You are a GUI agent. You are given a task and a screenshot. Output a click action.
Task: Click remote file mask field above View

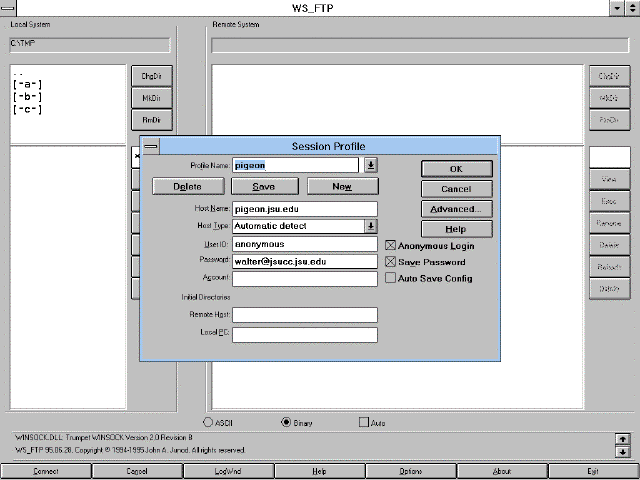point(610,157)
